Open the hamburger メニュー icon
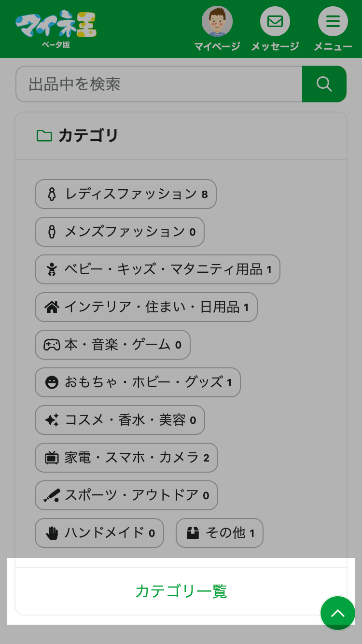Screen dimensions: 362x644 pyautogui.click(x=333, y=22)
